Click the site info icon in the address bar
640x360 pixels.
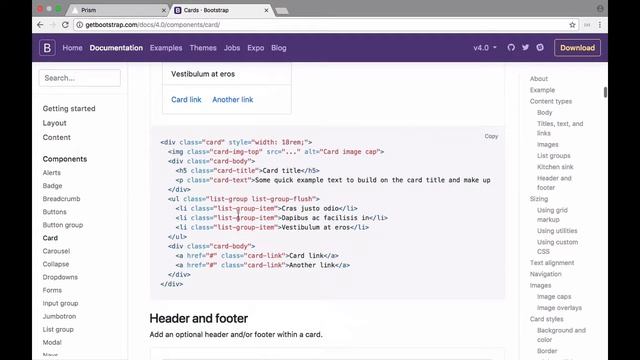(80, 25)
